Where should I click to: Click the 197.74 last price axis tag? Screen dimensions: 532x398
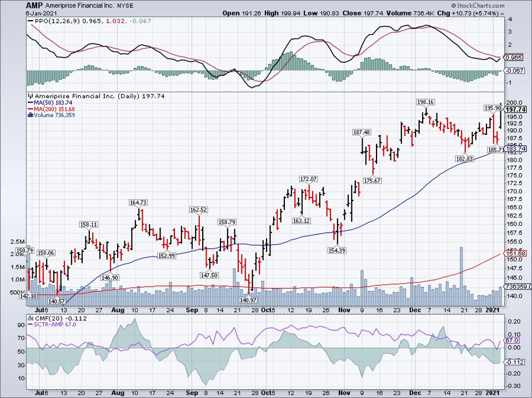(516, 109)
